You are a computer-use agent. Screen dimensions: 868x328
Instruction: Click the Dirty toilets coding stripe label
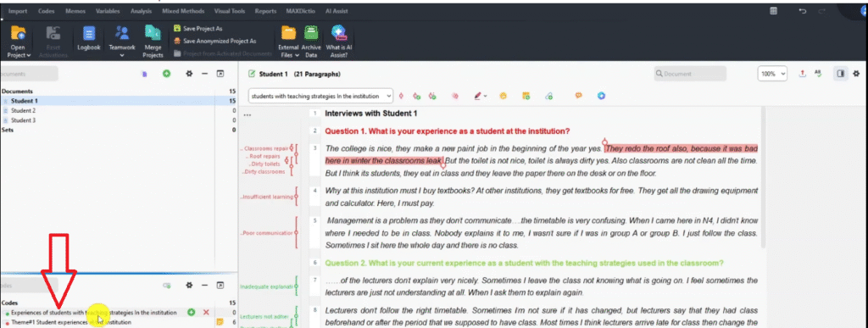click(265, 164)
